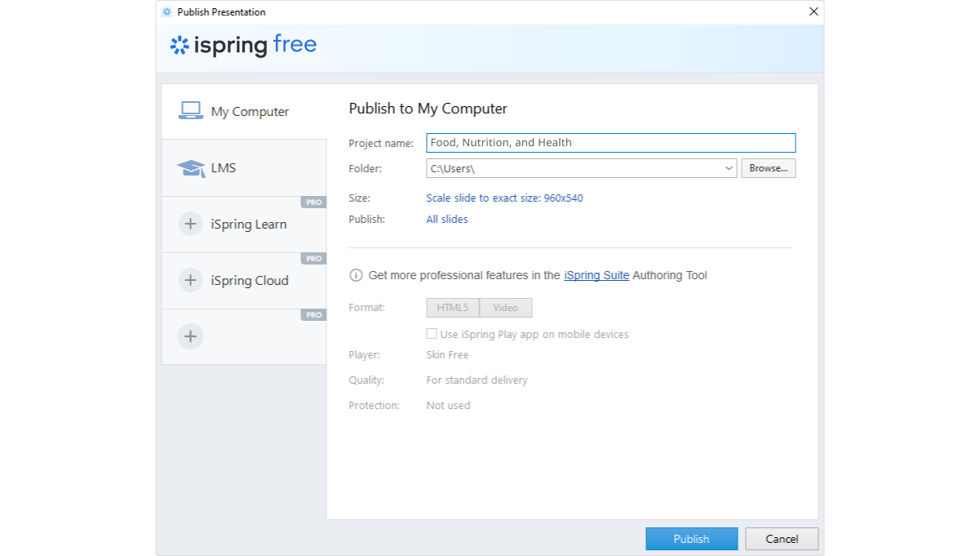
Task: Open the All slides publish option
Action: tap(447, 220)
